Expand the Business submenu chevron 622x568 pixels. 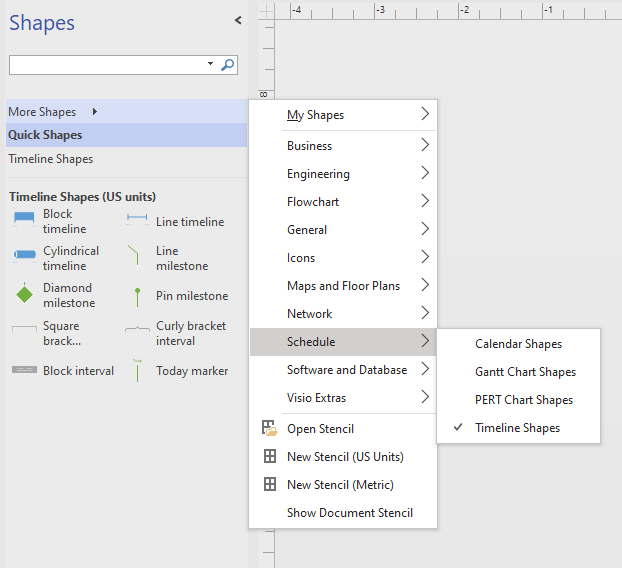coord(425,145)
